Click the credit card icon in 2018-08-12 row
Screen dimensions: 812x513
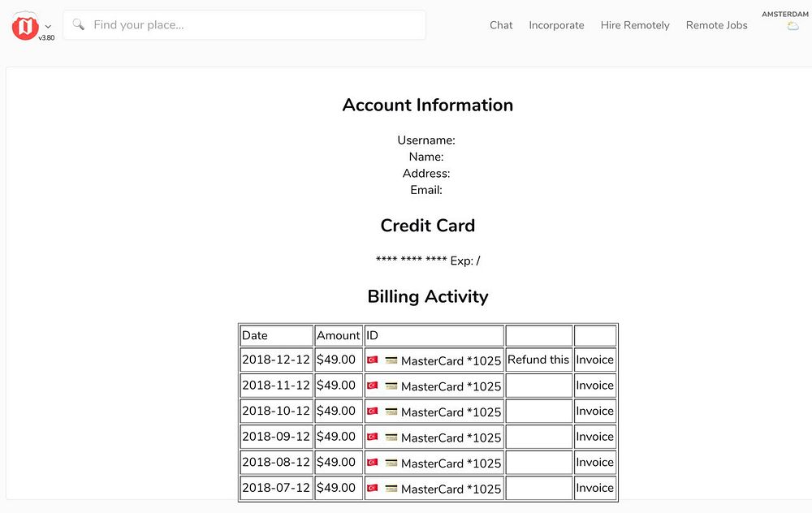(x=391, y=463)
